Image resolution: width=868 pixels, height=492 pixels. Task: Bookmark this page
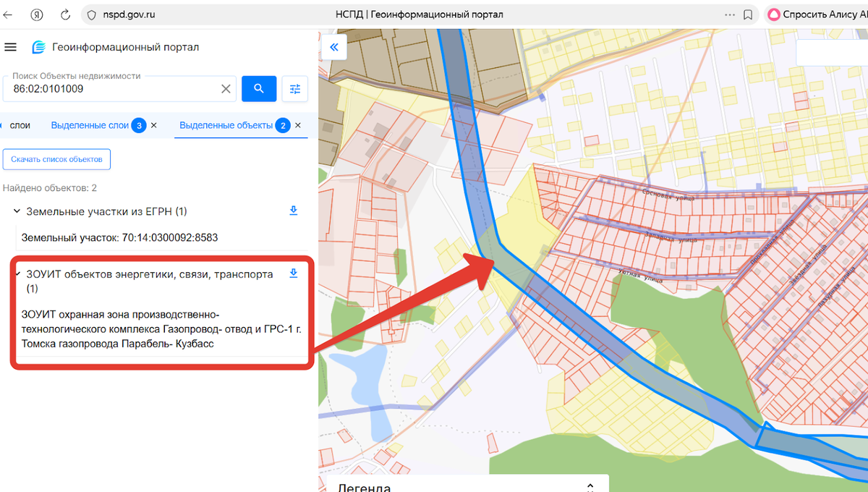749,14
